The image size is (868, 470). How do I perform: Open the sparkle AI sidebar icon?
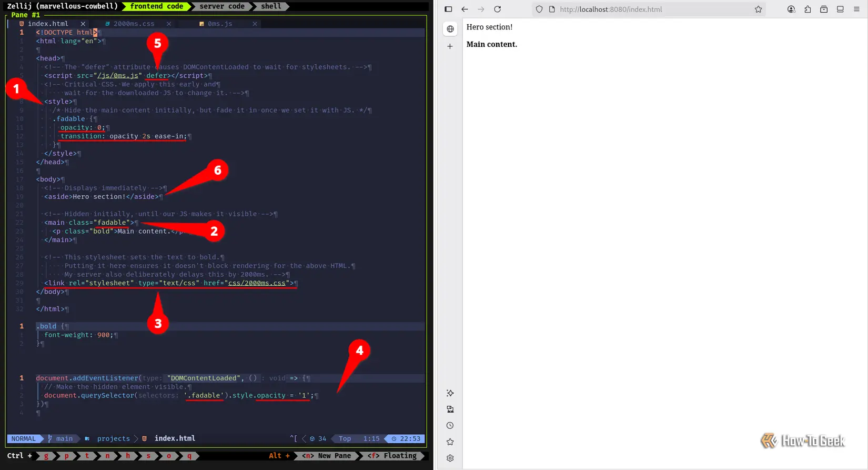[x=450, y=393]
